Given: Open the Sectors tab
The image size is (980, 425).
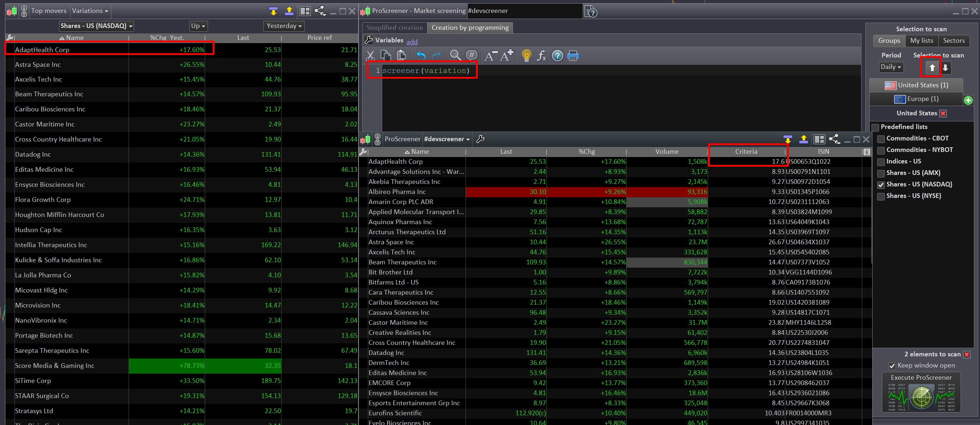Looking at the screenshot, I should pos(953,41).
